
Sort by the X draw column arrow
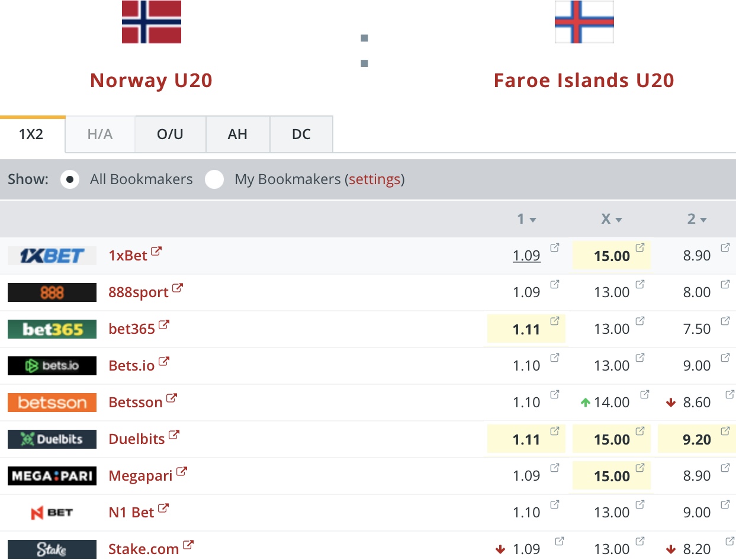pos(619,220)
